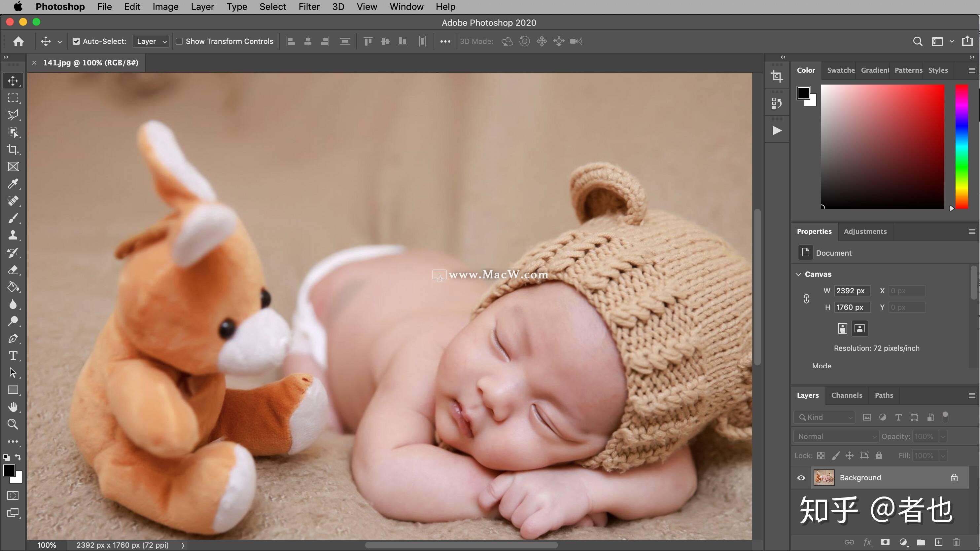980x551 pixels.
Task: Click the Background layer thumbnail
Action: [824, 478]
